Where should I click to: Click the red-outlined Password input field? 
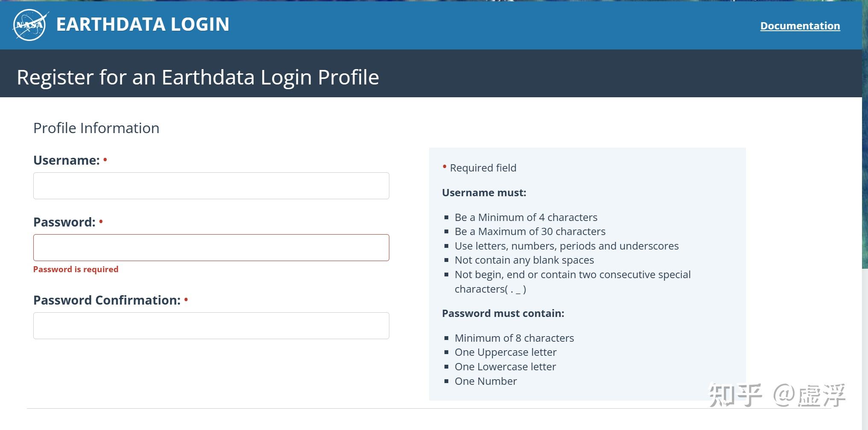coord(211,248)
